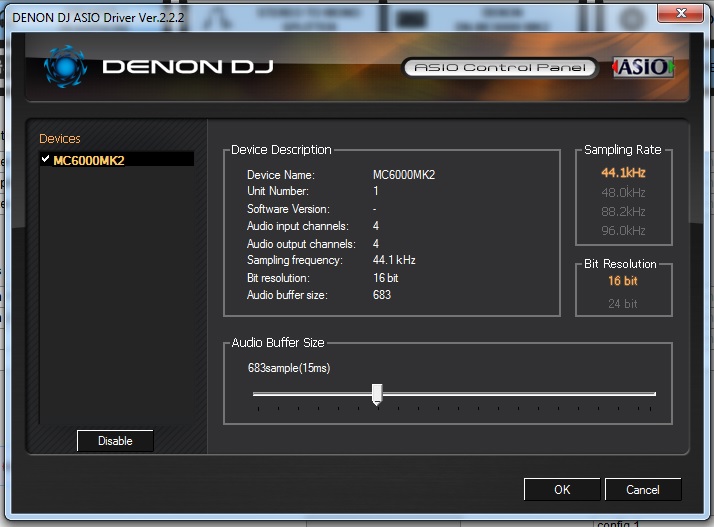
Task: Click the Denon DJ blue logo icon
Action: click(66, 67)
